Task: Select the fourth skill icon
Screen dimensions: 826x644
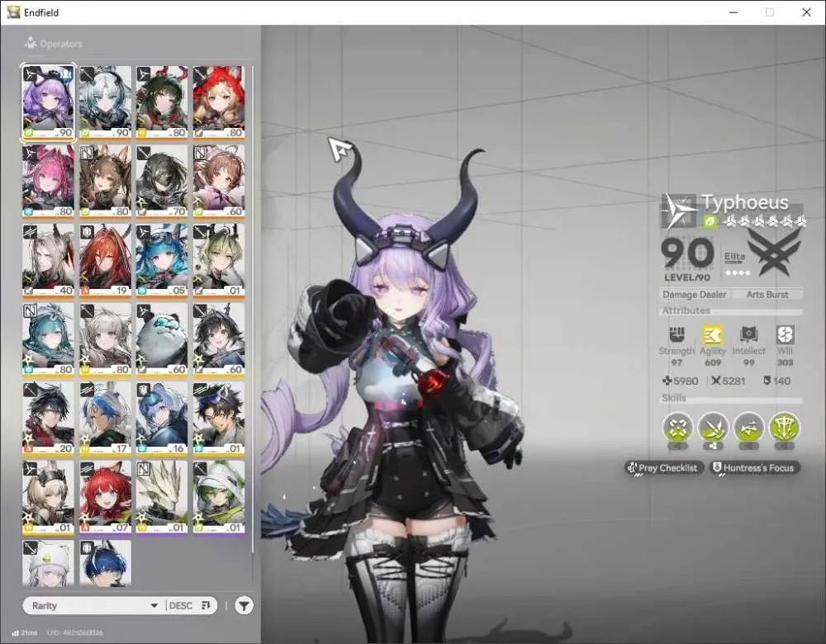Action: click(785, 427)
